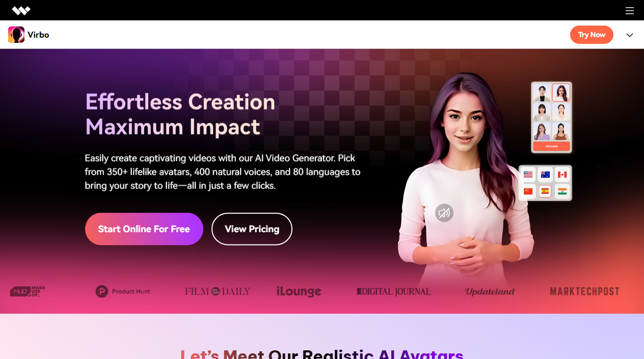Click the MakeUseOf logo

pos(28,291)
